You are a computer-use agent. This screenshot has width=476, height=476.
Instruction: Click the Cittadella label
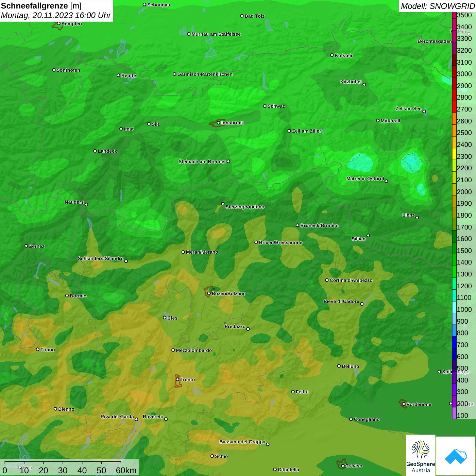(x=289, y=470)
